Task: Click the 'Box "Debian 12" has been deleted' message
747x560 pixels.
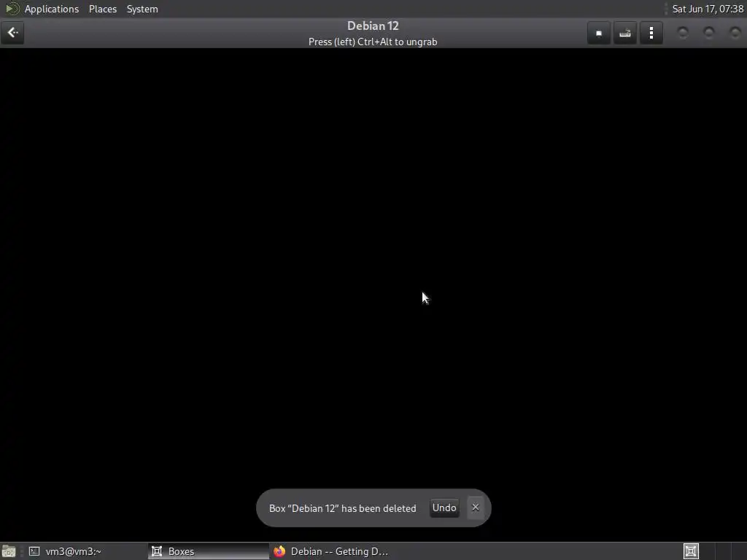Action: click(343, 508)
